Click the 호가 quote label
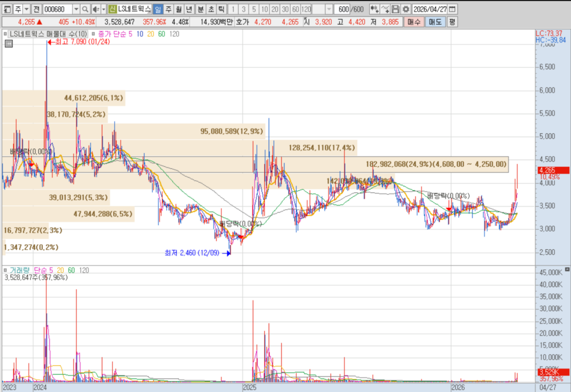571x392 pixels. (242, 22)
